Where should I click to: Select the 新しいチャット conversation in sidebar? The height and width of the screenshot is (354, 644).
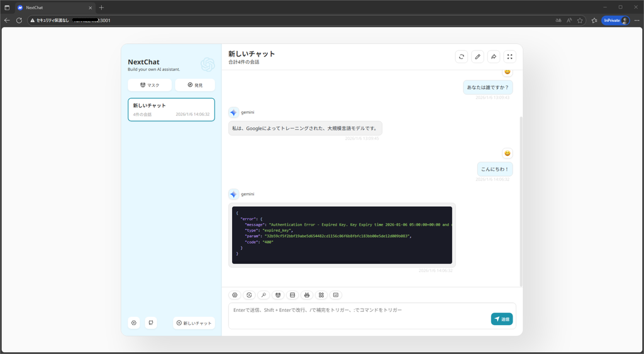pos(171,109)
